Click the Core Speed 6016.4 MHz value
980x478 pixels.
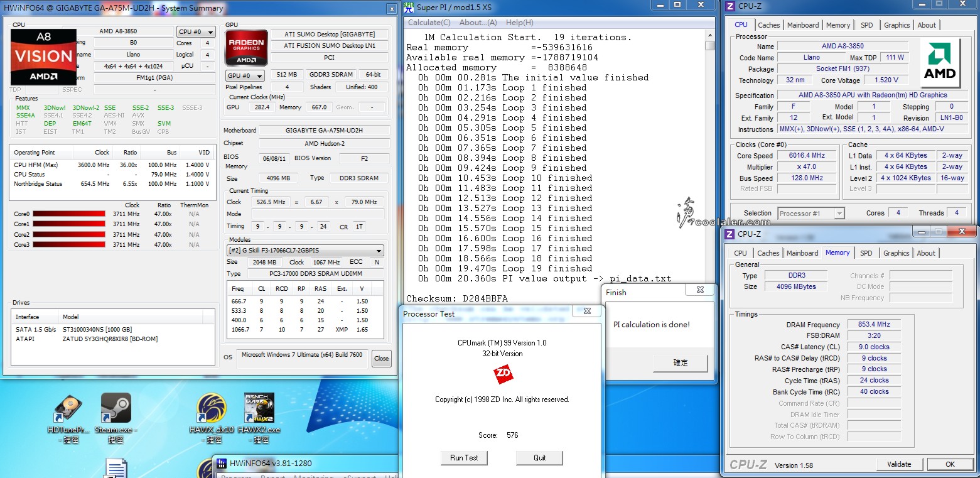point(807,156)
